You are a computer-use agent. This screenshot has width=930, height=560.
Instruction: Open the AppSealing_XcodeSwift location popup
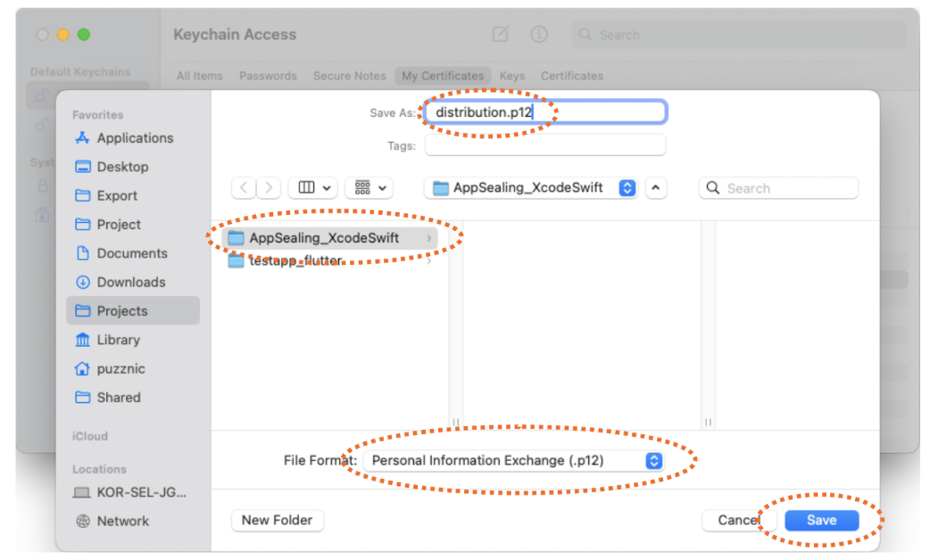coord(532,188)
